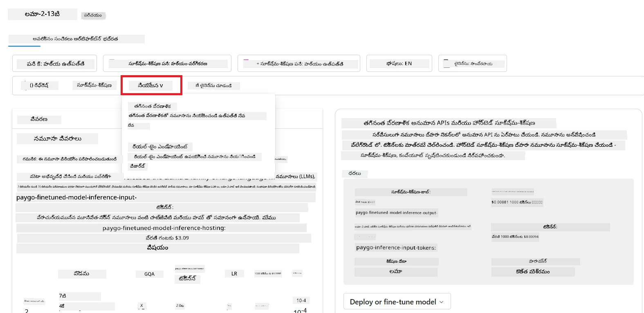
Task: Click the భాషలు: EN language tag
Action: [399, 63]
